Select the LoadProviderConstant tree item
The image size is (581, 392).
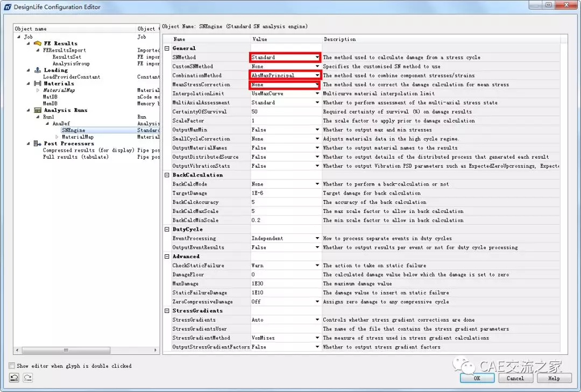click(x=72, y=77)
